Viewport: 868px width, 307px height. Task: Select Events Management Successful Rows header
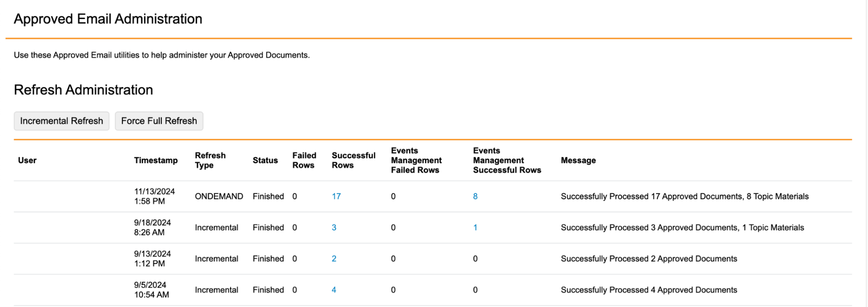507,160
